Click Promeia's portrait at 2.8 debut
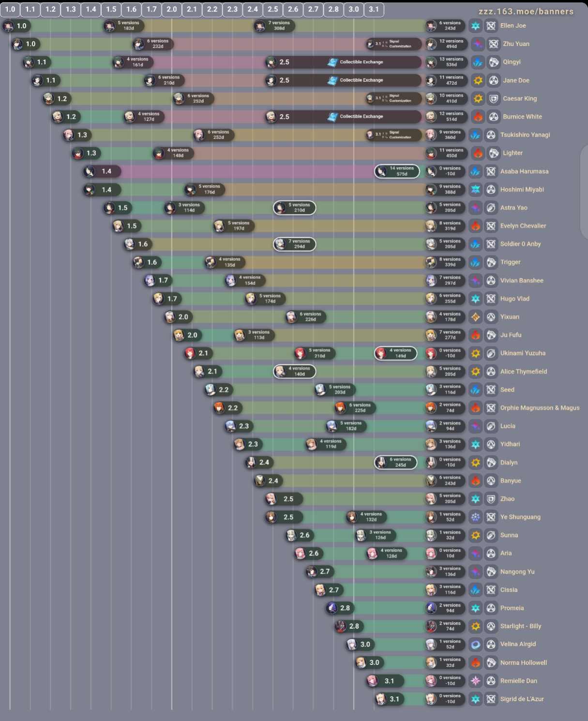Viewport: 588px width, 721px height. [x=332, y=608]
